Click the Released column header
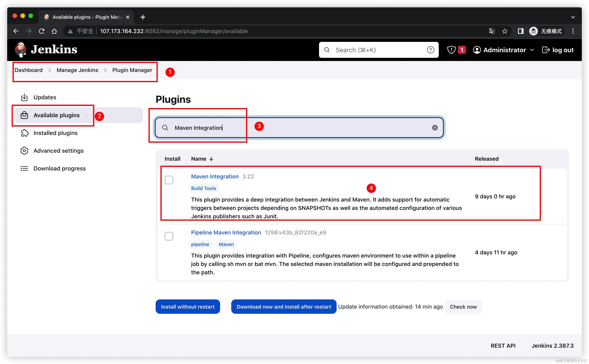This screenshot has height=364, width=589. [x=486, y=159]
